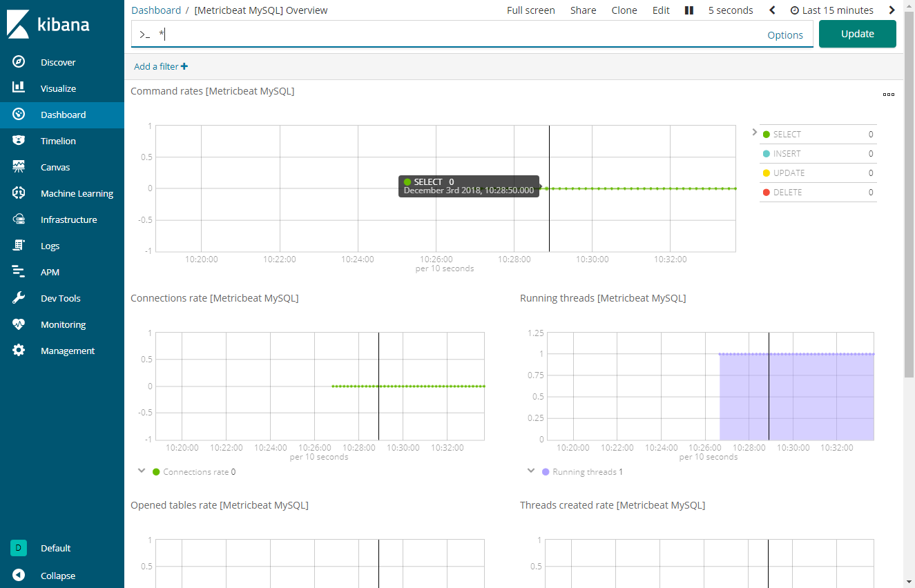This screenshot has height=588, width=915.
Task: Collapse the Command rates legend chevron
Action: [754, 131]
